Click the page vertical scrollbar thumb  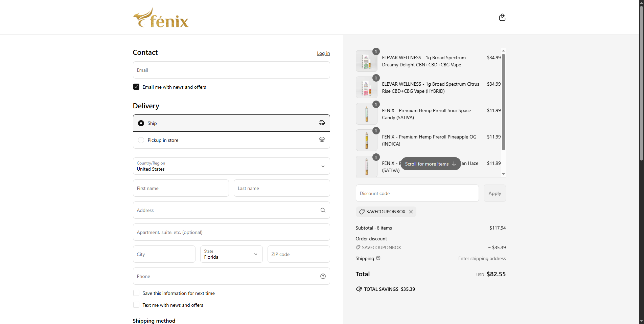coord(641,83)
